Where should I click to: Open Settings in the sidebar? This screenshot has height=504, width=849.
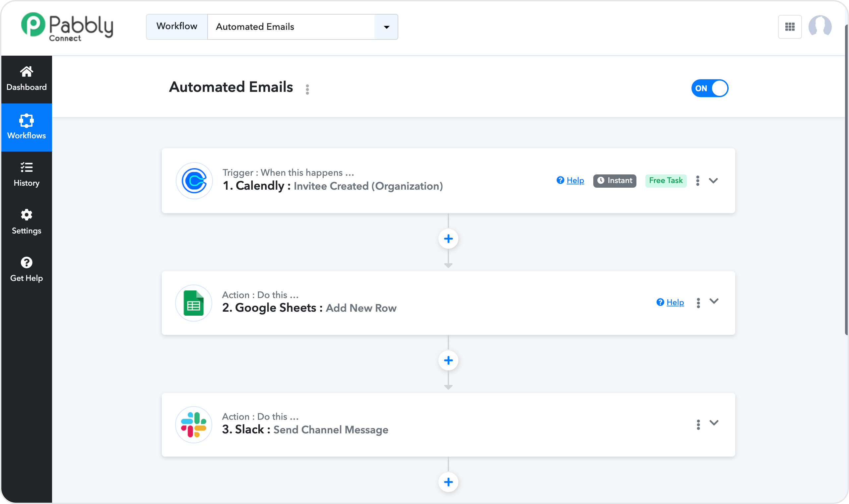(27, 222)
